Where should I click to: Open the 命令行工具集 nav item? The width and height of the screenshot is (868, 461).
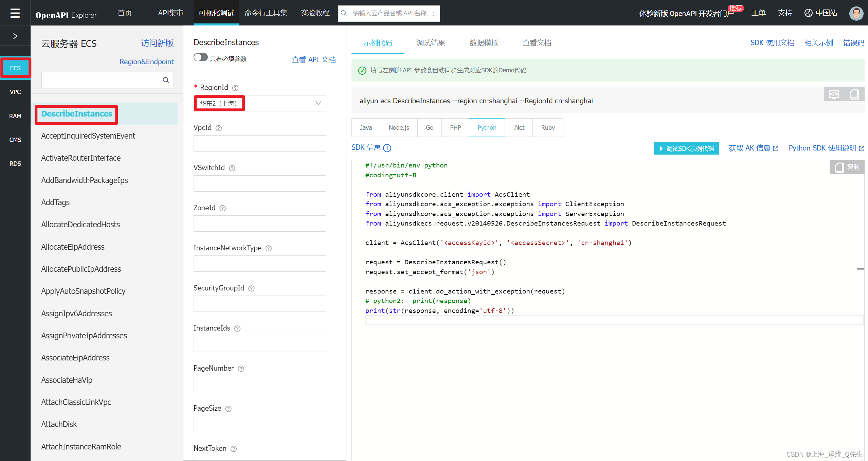[x=266, y=13]
